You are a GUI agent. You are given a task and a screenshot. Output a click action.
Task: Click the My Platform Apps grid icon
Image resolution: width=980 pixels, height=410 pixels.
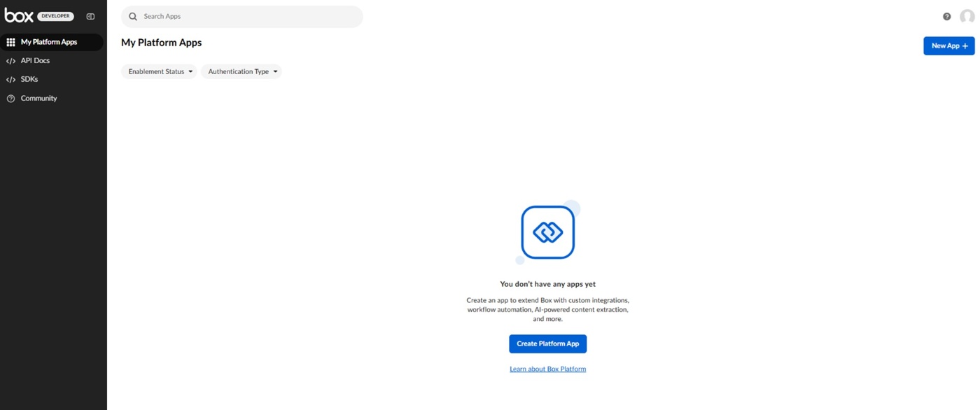coord(10,42)
